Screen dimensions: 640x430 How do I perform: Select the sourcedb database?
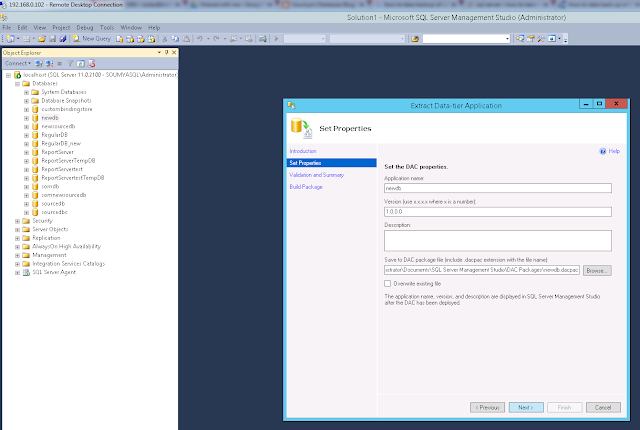53,203
